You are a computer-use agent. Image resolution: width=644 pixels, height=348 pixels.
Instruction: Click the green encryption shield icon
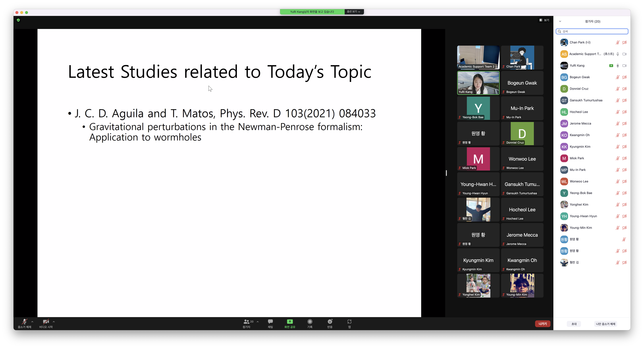[x=18, y=20]
